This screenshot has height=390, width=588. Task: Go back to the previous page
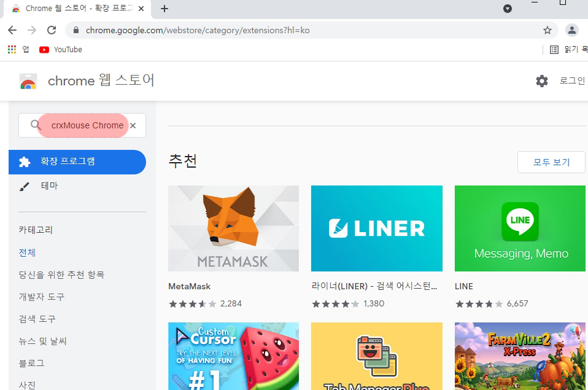pyautogui.click(x=12, y=31)
